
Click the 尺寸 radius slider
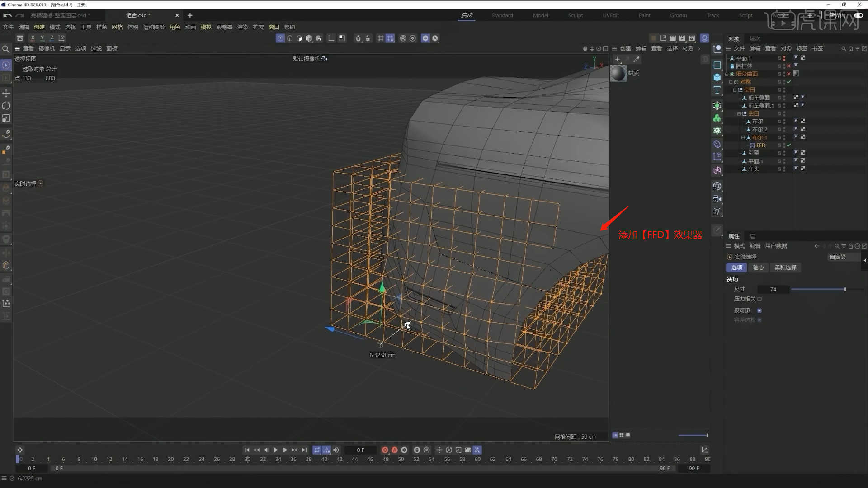(827, 290)
